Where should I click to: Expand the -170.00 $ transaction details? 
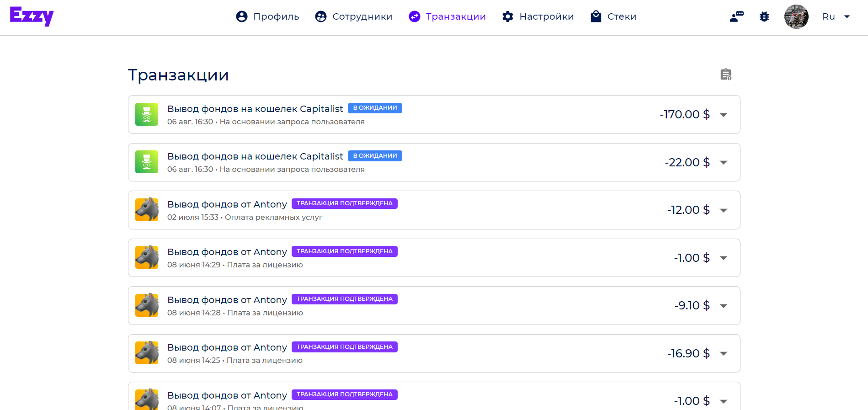pyautogui.click(x=724, y=115)
